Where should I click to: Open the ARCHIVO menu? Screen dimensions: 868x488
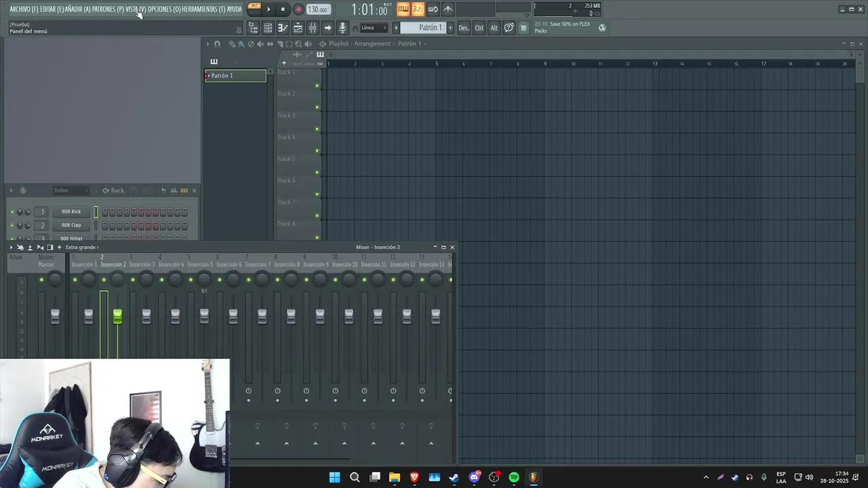point(24,9)
